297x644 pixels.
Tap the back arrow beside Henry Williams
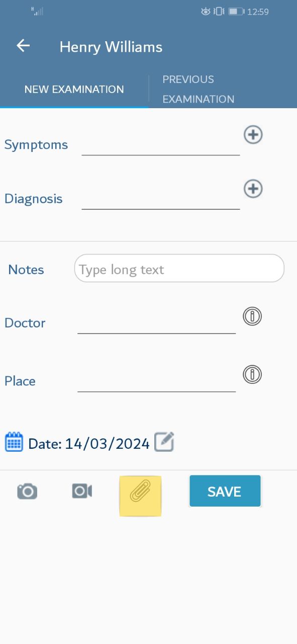(x=23, y=46)
